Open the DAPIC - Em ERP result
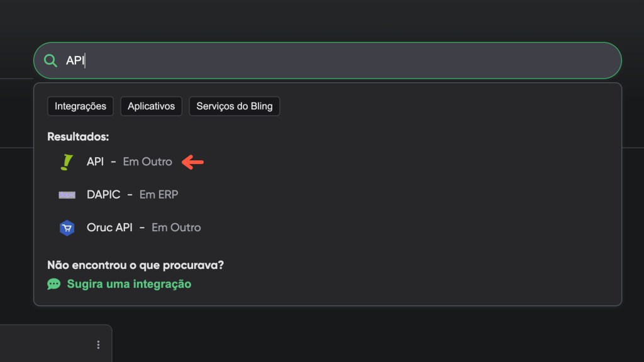This screenshot has width=644, height=362. click(132, 195)
